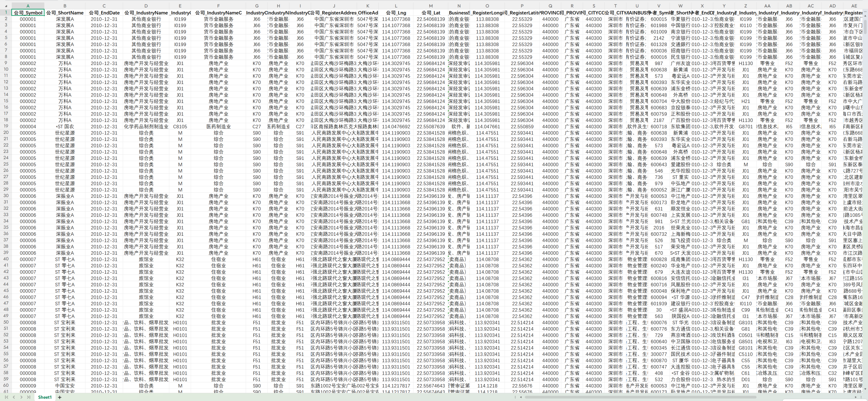Jump to last sheet using navigation arrow
The width and height of the screenshot is (868, 401).
(x=28, y=397)
